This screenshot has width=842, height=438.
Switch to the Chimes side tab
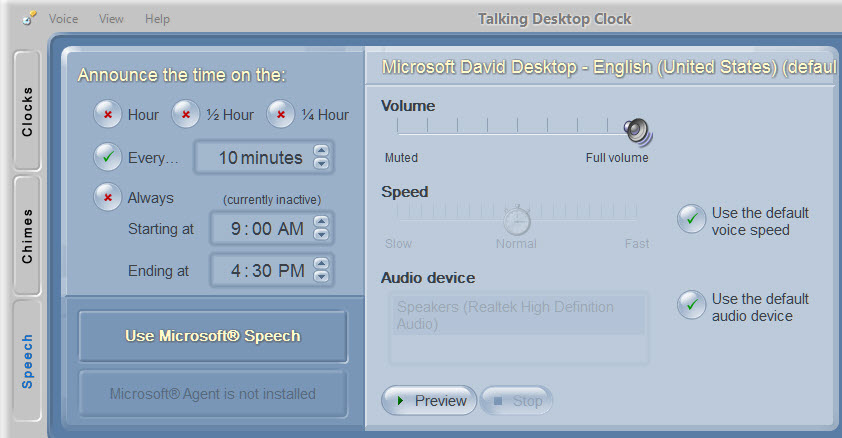point(27,236)
